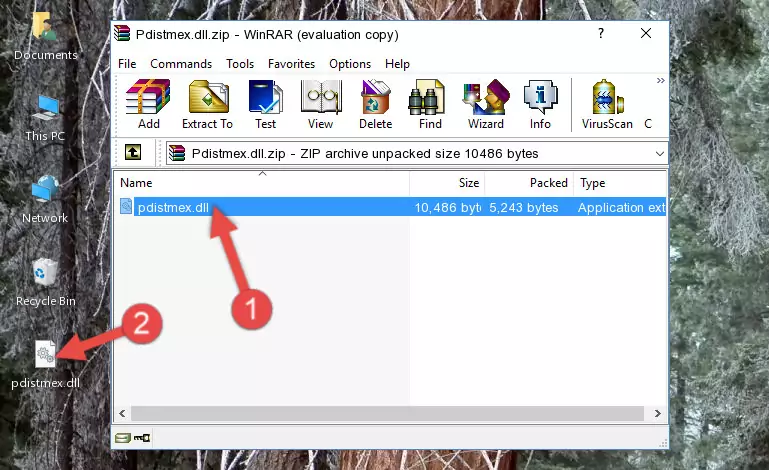Click the WinRAR title bar app icon
Screen dimensions: 769x470
122,34
